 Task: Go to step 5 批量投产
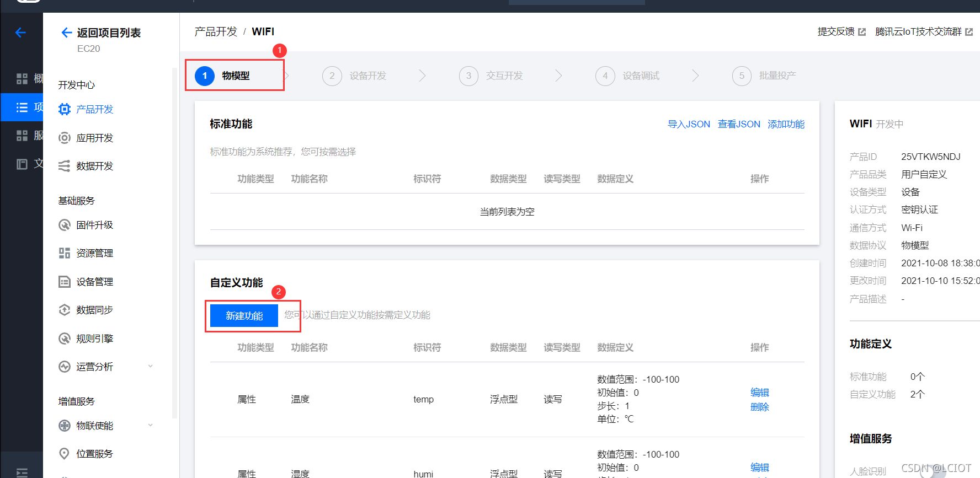[x=764, y=76]
